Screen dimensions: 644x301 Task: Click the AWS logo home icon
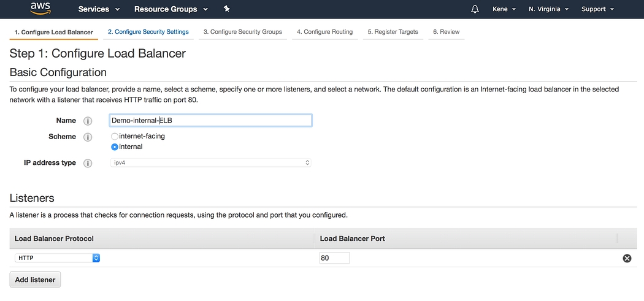click(x=39, y=9)
